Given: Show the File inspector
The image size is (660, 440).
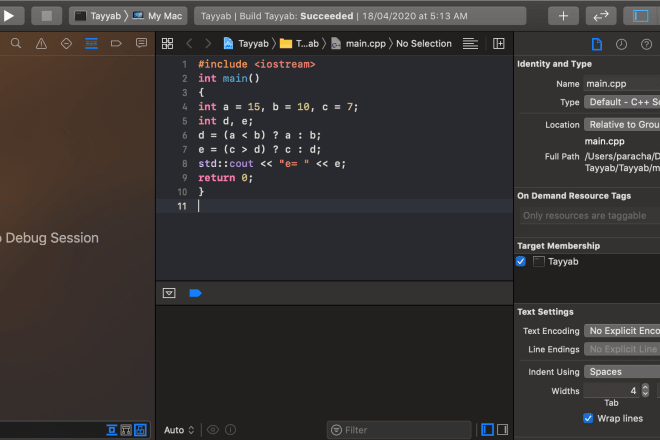Looking at the screenshot, I should click(596, 44).
